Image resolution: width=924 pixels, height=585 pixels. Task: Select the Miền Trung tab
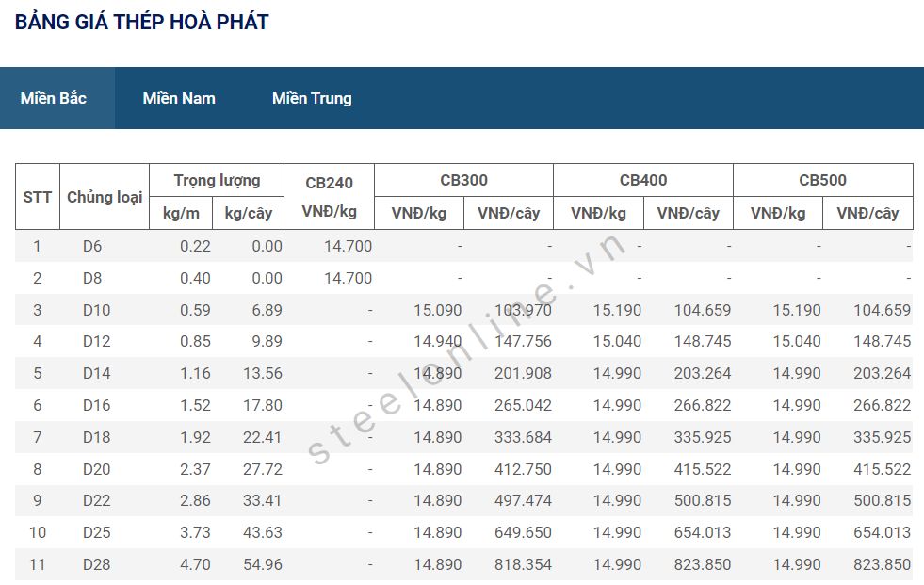pyautogui.click(x=312, y=98)
